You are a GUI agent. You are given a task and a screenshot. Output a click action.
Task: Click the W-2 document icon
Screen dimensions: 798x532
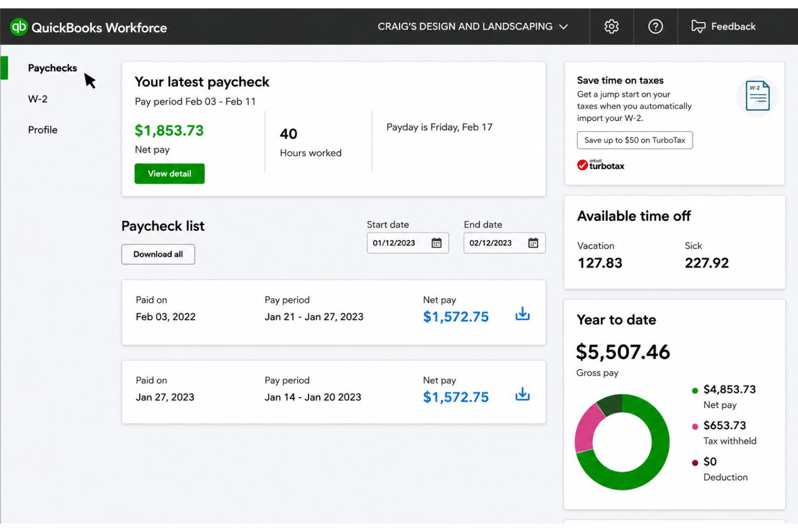pos(757,96)
